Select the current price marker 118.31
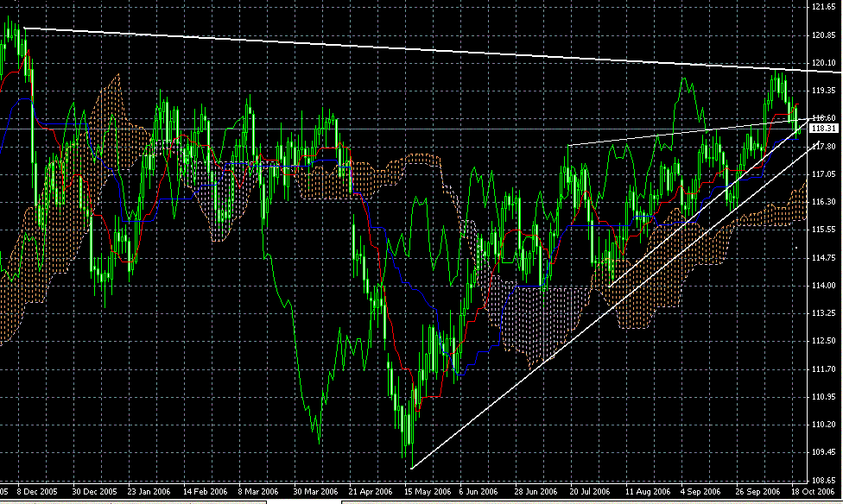 click(x=824, y=129)
